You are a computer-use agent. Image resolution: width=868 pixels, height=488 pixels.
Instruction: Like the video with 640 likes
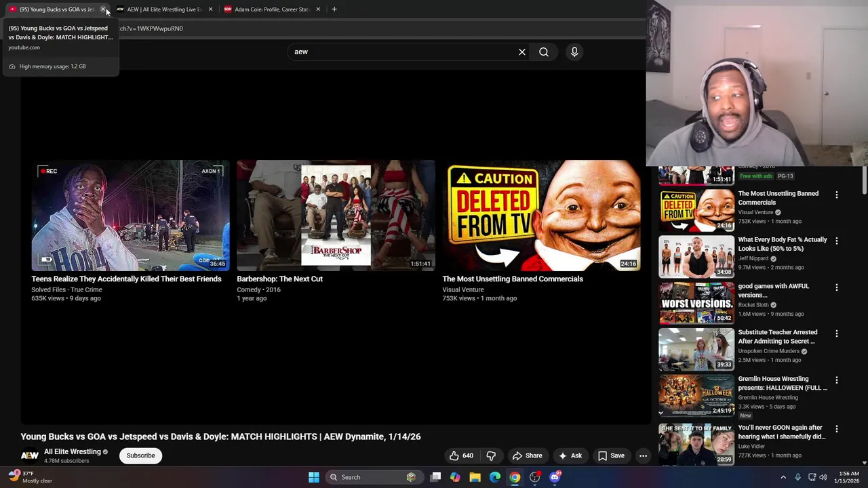pos(461,455)
